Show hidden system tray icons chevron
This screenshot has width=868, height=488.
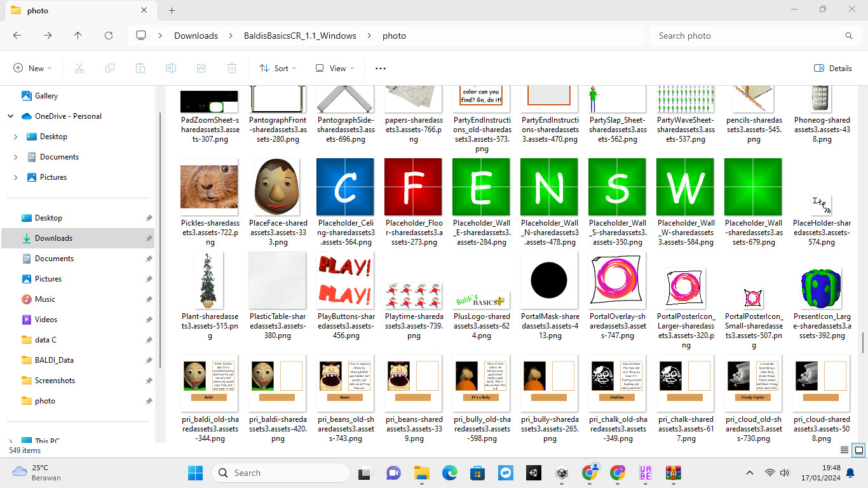click(750, 473)
